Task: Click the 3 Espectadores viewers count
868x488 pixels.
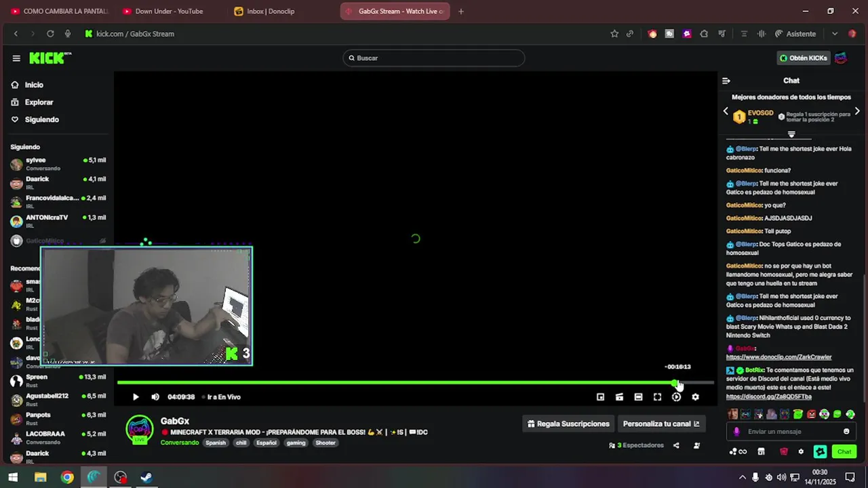Action: click(x=636, y=445)
